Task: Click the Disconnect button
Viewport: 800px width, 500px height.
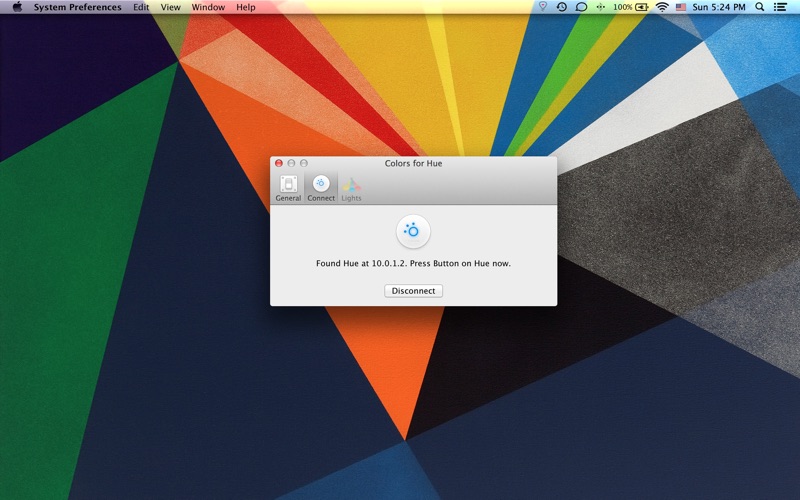Action: (413, 291)
